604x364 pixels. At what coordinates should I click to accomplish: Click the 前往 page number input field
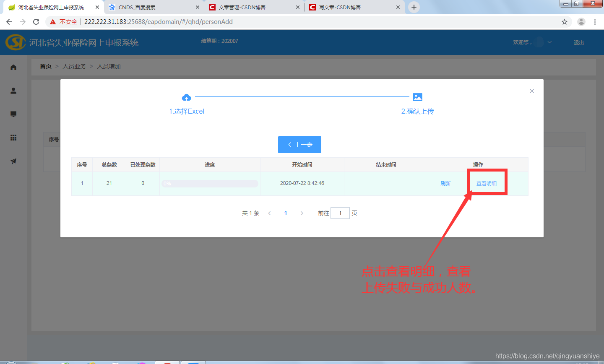pyautogui.click(x=340, y=213)
